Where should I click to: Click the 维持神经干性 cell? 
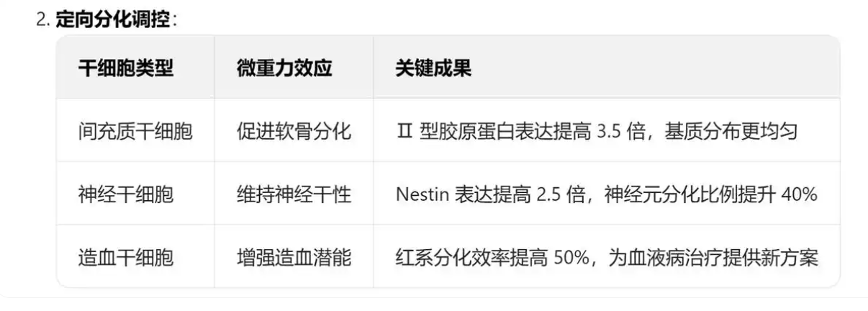tap(294, 194)
